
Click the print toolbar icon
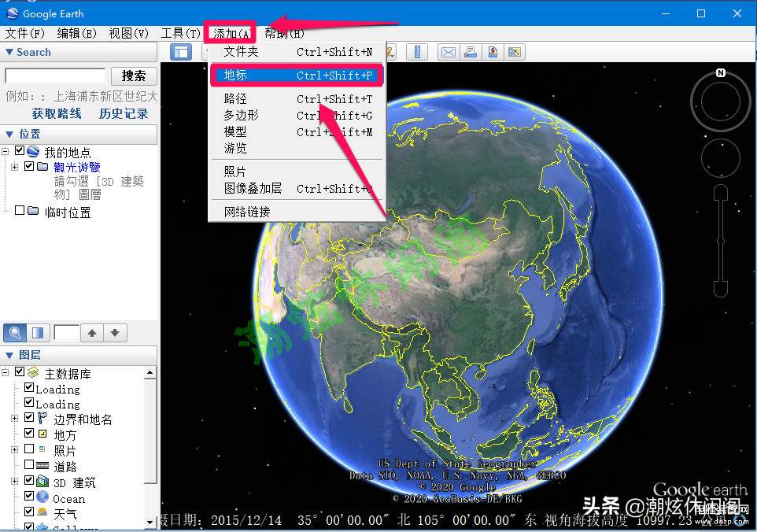[x=470, y=52]
